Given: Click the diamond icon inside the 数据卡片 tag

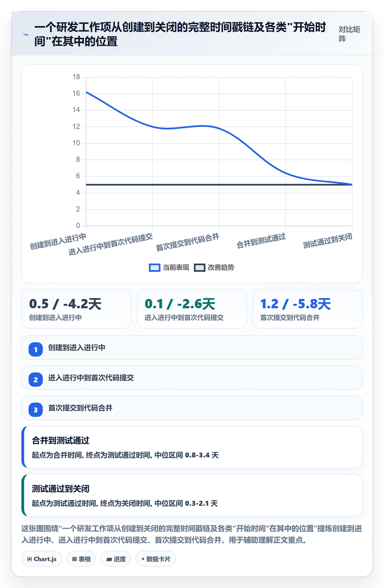Looking at the screenshot, I should (x=143, y=559).
